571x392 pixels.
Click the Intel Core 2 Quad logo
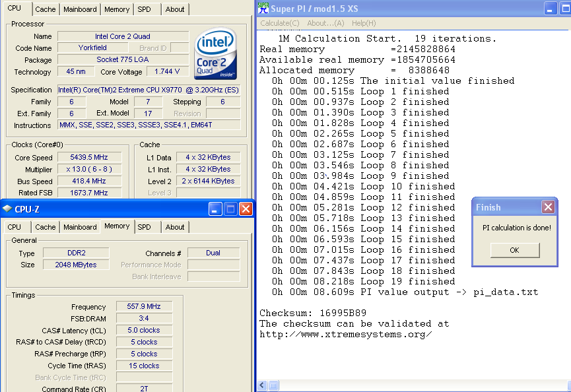click(216, 53)
